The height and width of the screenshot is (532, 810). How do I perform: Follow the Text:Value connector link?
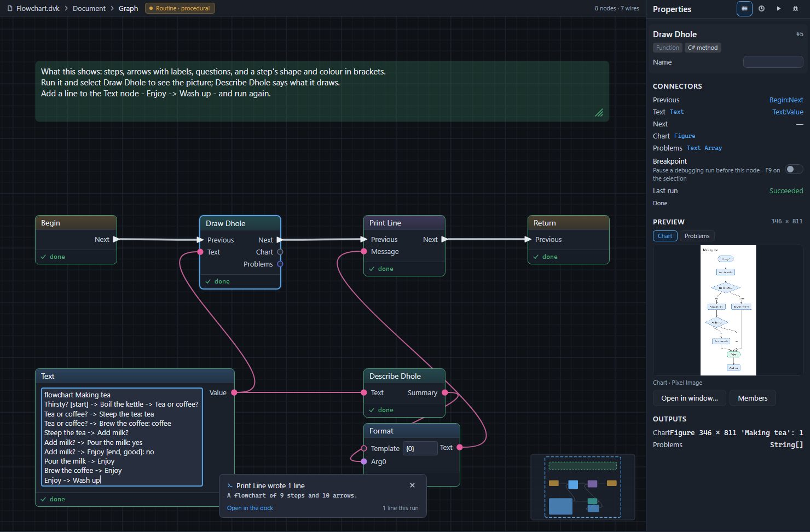[x=788, y=112]
